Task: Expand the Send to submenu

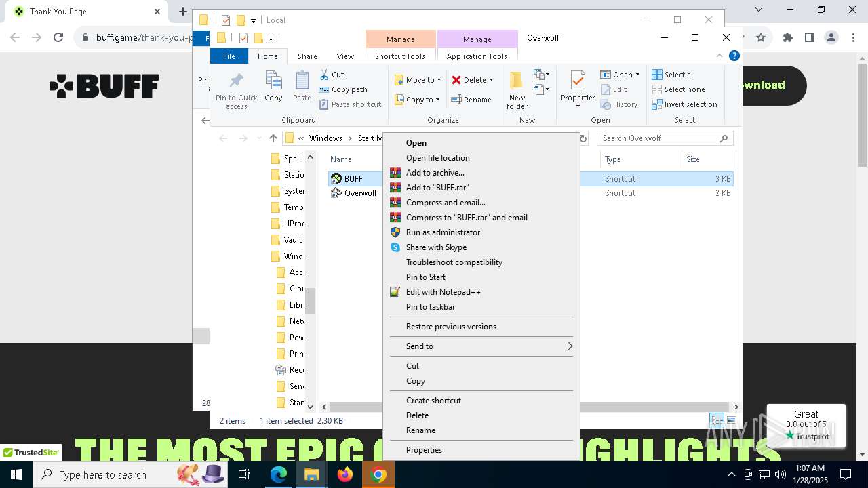Action: (x=481, y=346)
